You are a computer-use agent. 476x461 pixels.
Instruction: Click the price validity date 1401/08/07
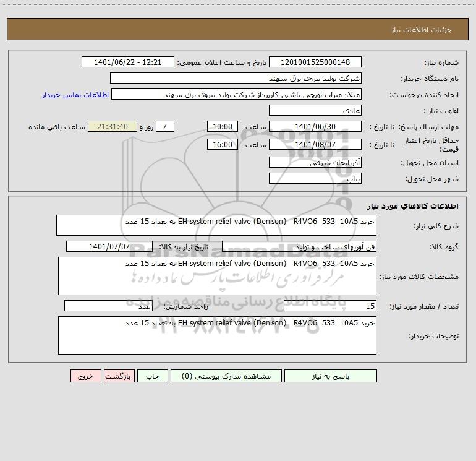pos(315,144)
